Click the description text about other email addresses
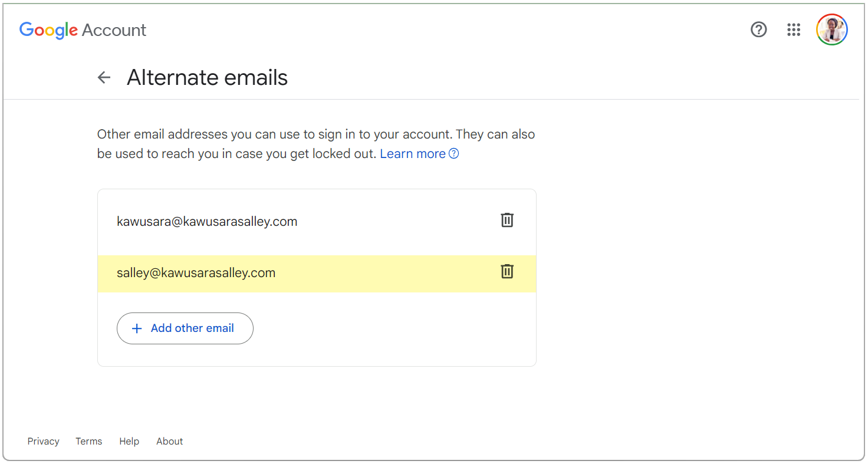This screenshot has width=868, height=464. (316, 144)
